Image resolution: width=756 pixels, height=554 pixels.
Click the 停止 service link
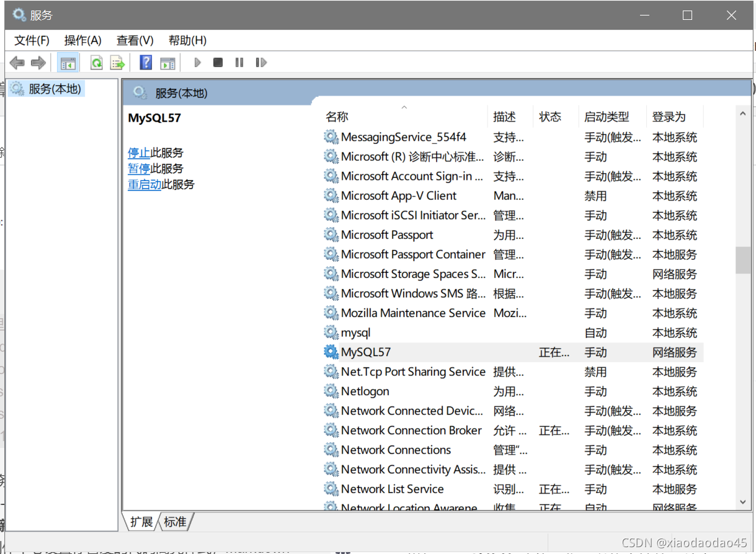(139, 153)
